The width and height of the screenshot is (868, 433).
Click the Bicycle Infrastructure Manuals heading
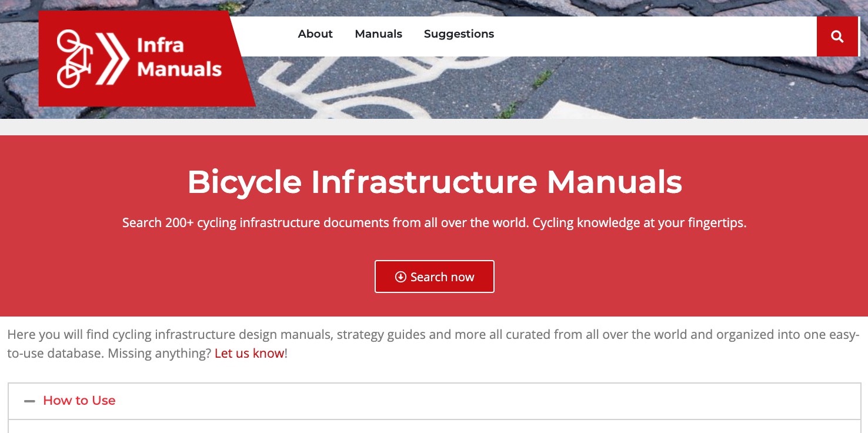point(435,182)
